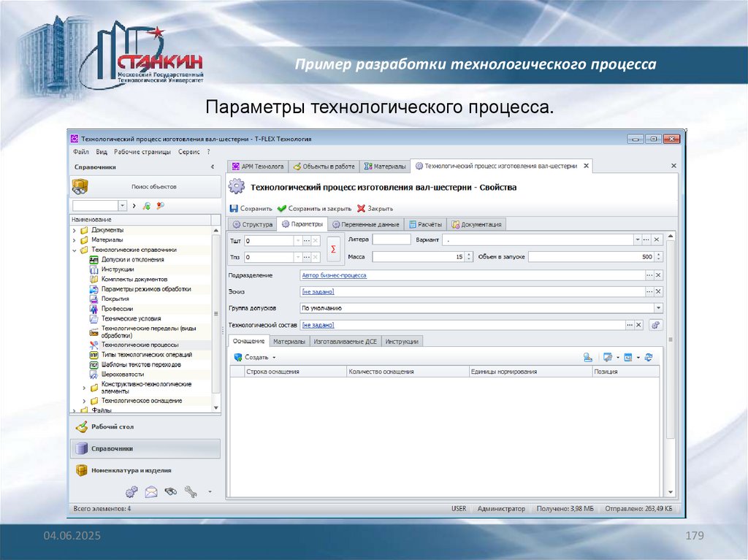Collapse the Справочники sidebar arrow
Image resolution: width=748 pixels, height=560 pixels.
pyautogui.click(x=213, y=167)
